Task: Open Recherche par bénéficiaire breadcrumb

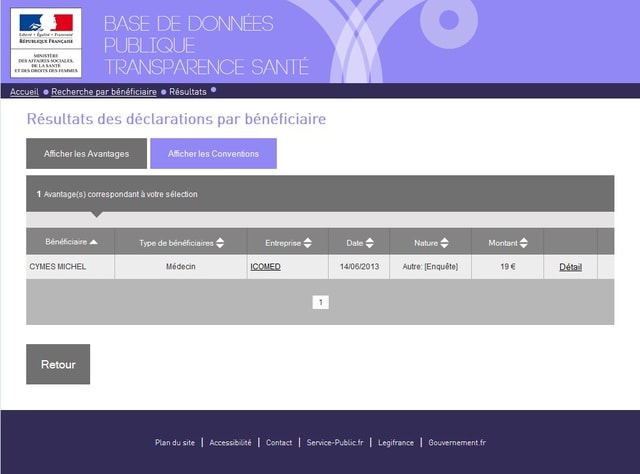Action: (x=104, y=91)
